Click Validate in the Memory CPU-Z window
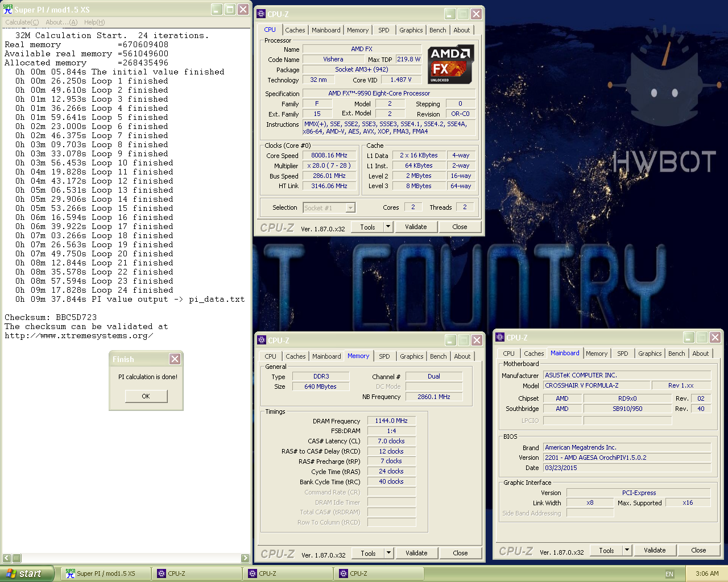The width and height of the screenshot is (728, 582). [x=416, y=553]
